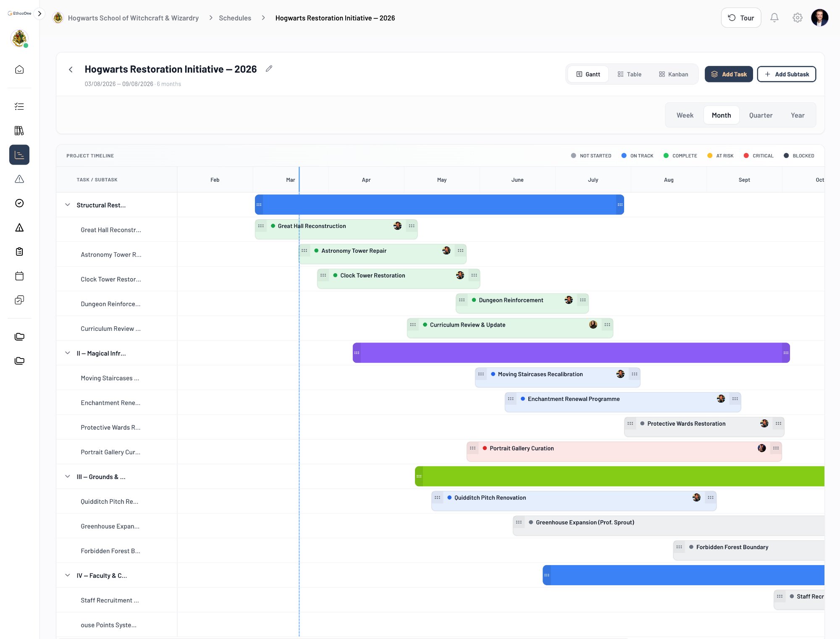This screenshot has height=639, width=840.
Task: Set timeline scale to Week
Action: click(x=685, y=115)
